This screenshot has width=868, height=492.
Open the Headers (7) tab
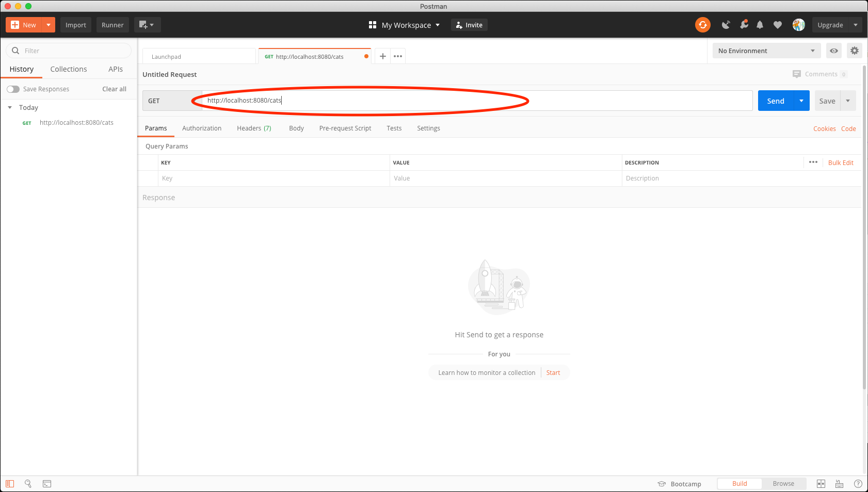coord(254,128)
